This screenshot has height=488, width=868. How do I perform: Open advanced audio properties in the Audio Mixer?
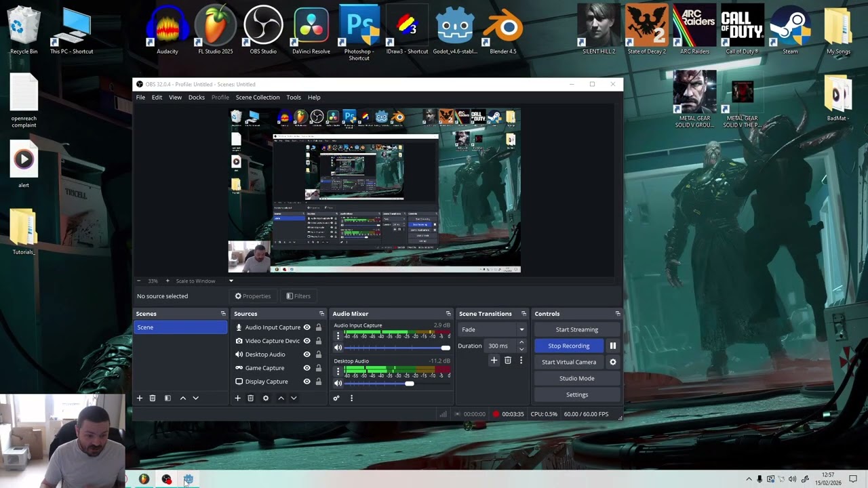[x=336, y=398]
